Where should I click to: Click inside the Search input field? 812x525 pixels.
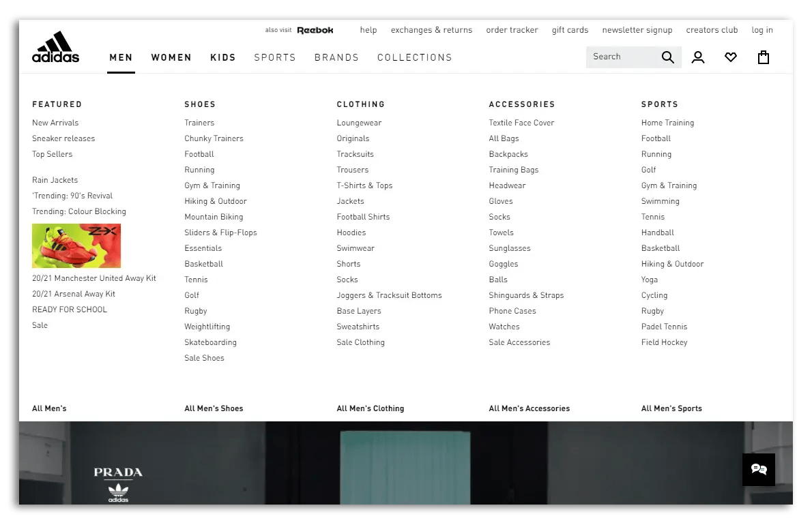[x=621, y=57]
